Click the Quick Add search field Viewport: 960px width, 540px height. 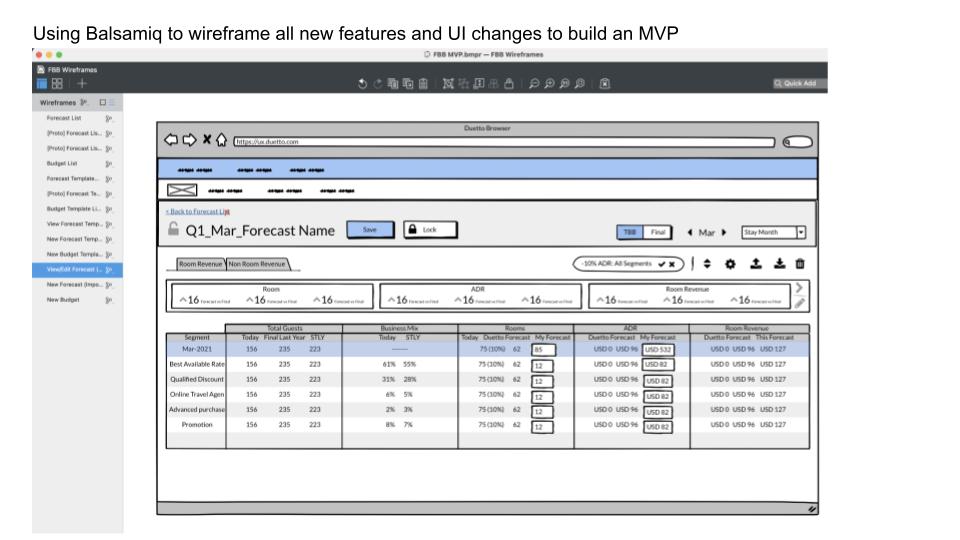coord(800,84)
